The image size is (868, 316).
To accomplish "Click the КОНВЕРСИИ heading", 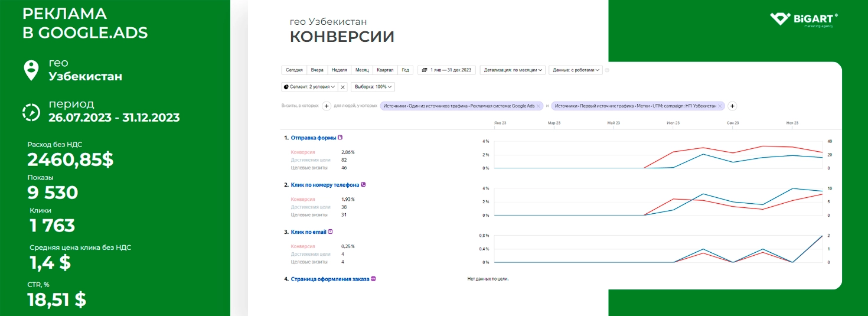I will pyautogui.click(x=342, y=37).
